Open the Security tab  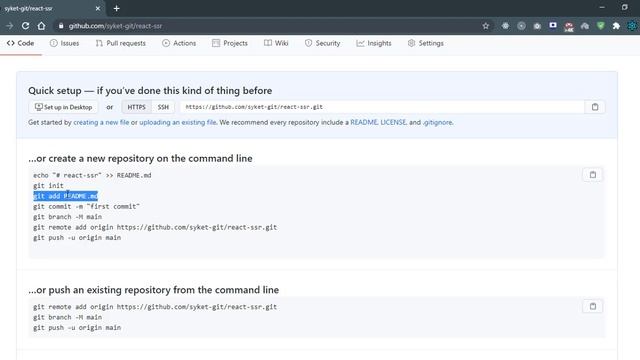click(322, 43)
